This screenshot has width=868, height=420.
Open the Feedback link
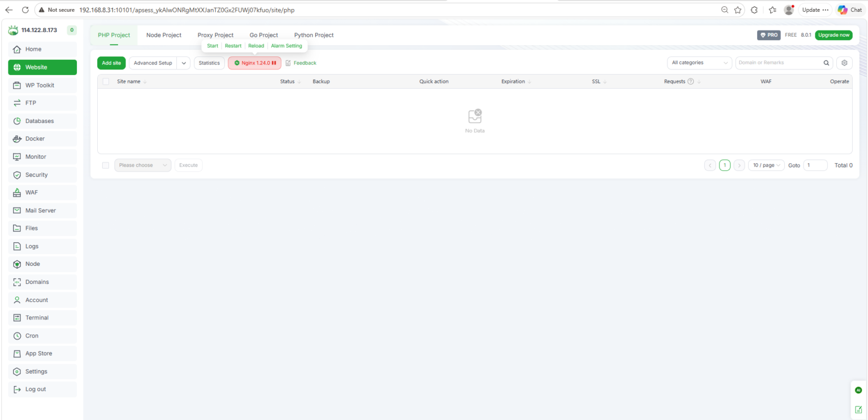[x=301, y=63]
